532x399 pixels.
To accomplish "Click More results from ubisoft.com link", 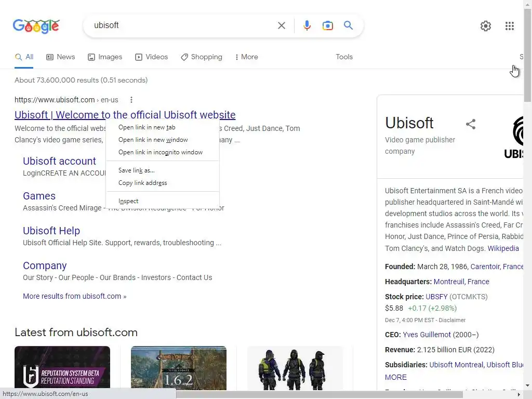I will [74, 296].
